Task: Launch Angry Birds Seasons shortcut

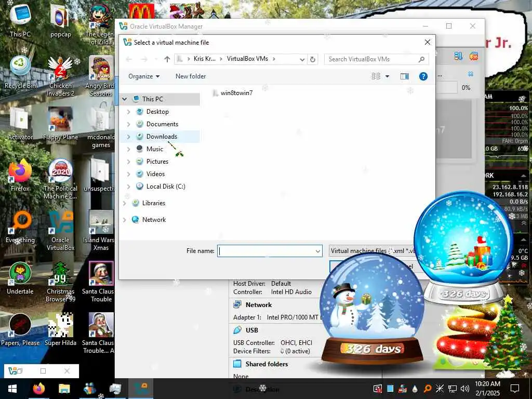Action: [100, 76]
